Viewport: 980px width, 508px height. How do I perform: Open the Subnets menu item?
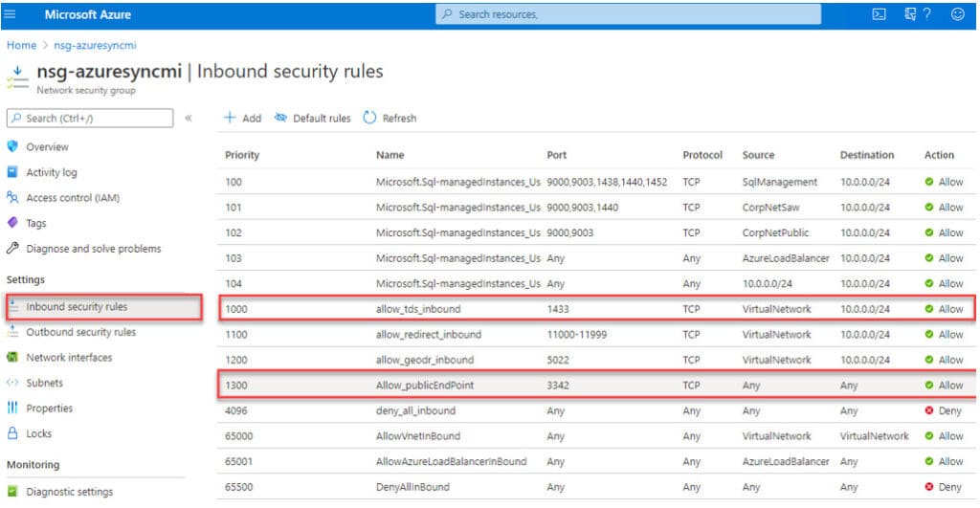[x=44, y=383]
